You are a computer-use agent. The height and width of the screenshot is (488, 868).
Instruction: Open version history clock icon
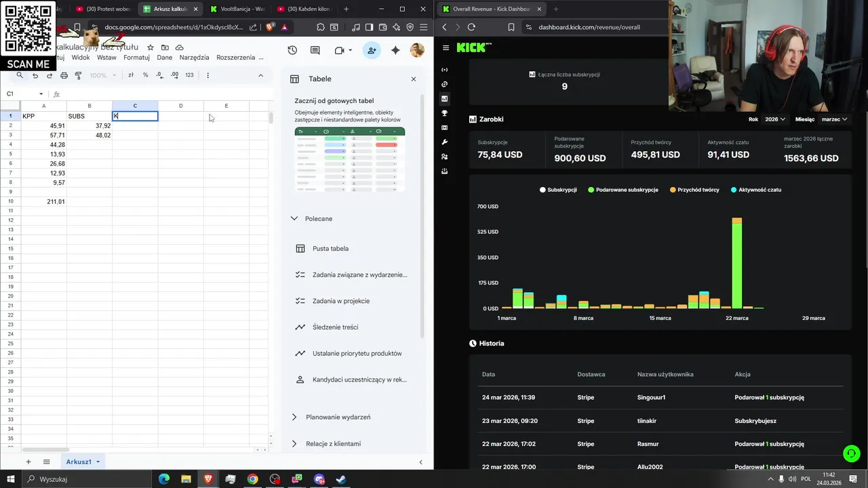292,50
